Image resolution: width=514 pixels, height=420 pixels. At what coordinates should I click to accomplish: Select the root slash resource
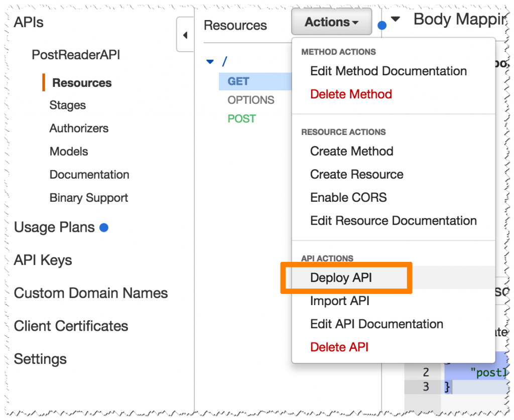coord(224,62)
